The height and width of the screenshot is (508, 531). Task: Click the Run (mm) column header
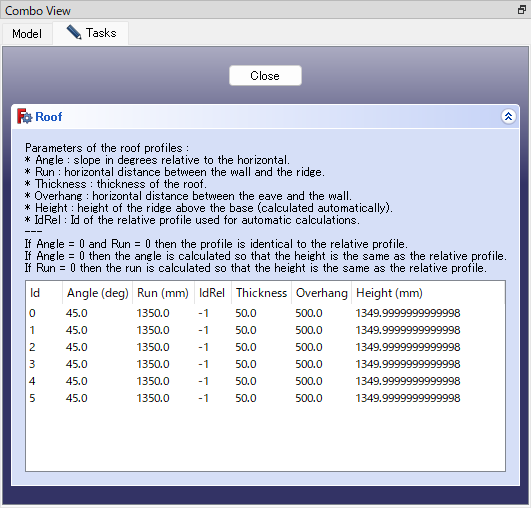[x=163, y=293]
